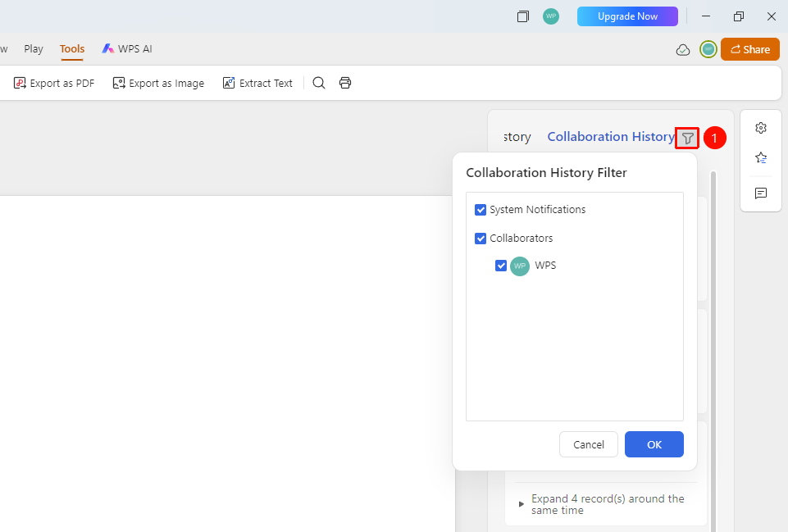Uncheck the WPS collaborator checkbox
This screenshot has height=532, width=788.
500,266
